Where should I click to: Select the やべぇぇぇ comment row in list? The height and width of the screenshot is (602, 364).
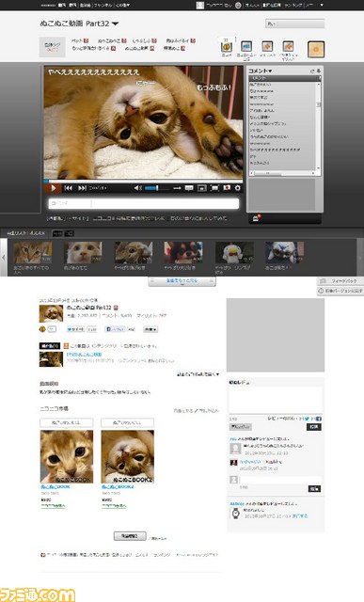tap(275, 150)
